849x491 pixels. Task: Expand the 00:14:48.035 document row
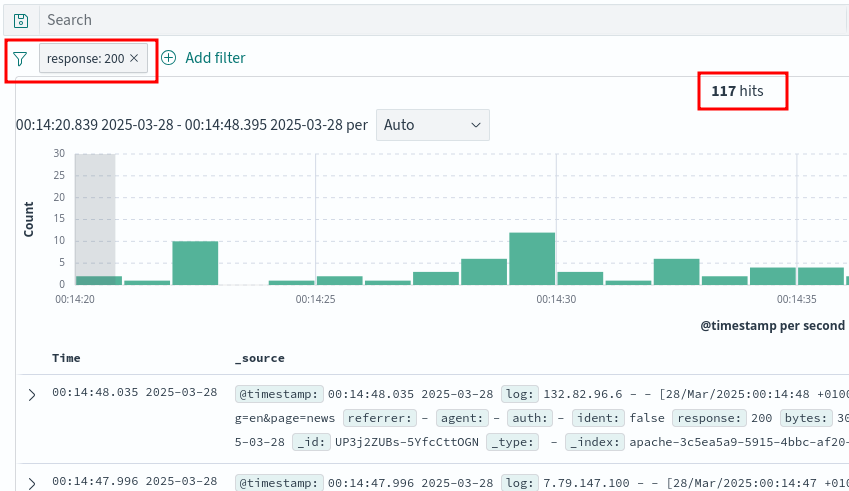31,395
